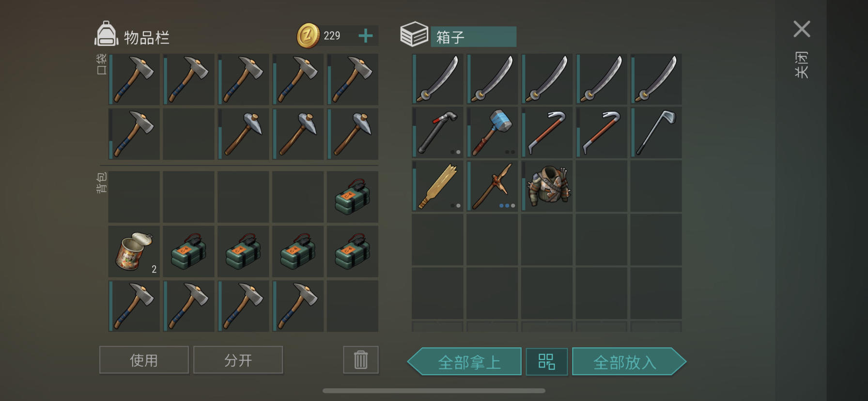Close the inventory with the X
The height and width of the screenshot is (401, 868).
click(802, 29)
